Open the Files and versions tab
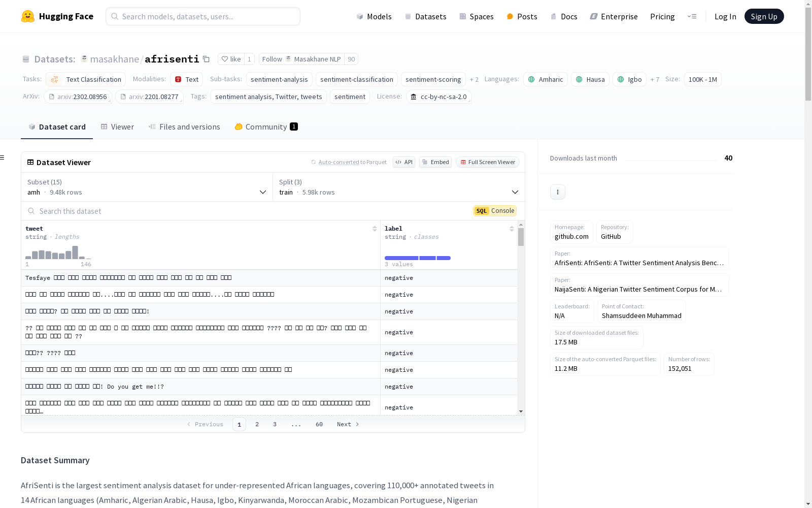 click(184, 127)
